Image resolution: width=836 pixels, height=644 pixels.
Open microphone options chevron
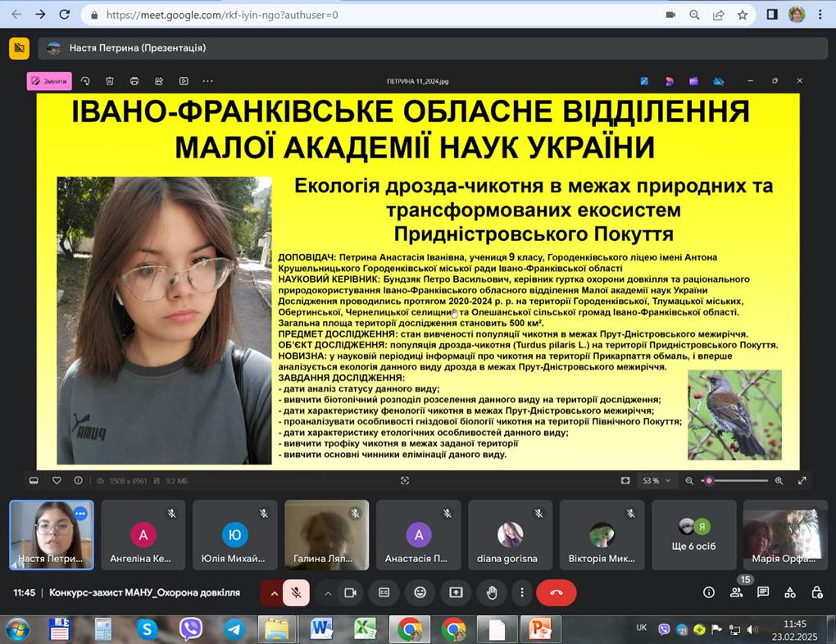[x=277, y=592]
